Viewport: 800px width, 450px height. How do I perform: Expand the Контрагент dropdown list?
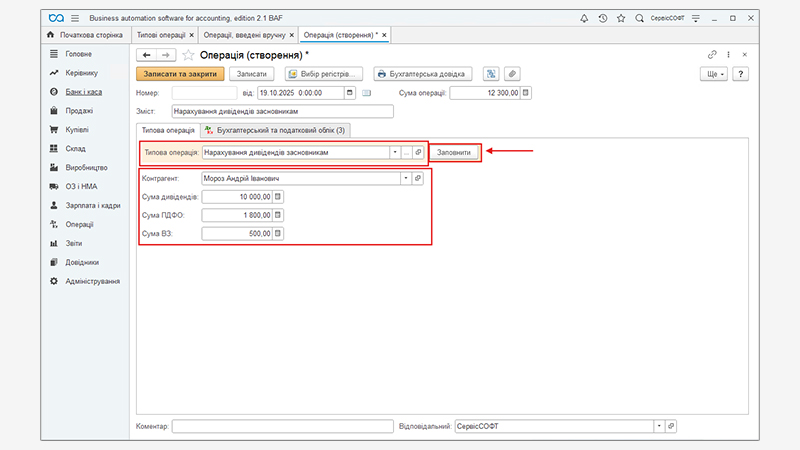405,178
